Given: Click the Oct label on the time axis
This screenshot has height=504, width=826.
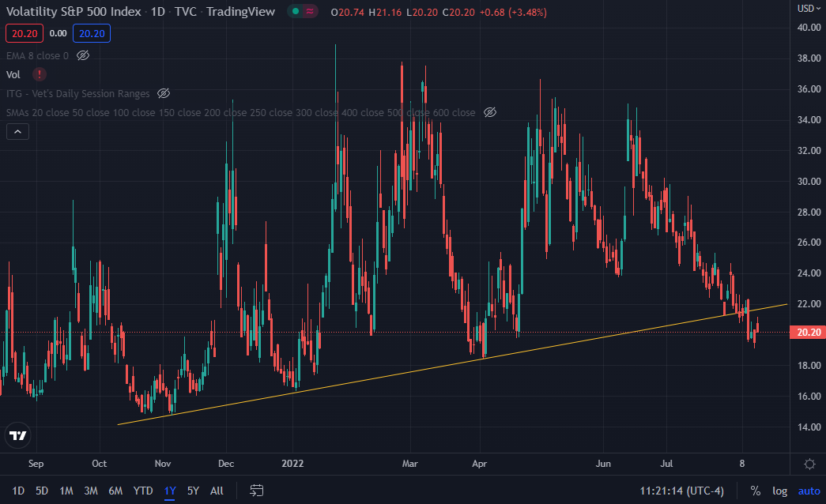Looking at the screenshot, I should click(x=99, y=464).
